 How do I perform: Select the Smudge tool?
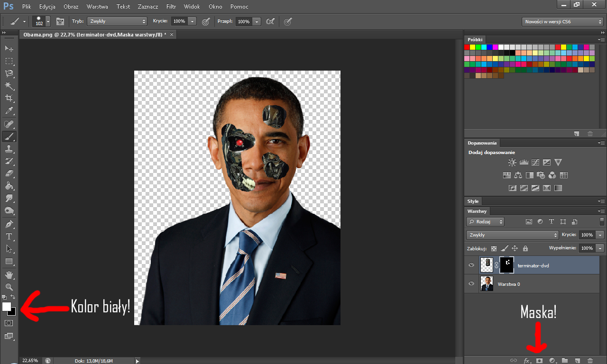pyautogui.click(x=9, y=198)
